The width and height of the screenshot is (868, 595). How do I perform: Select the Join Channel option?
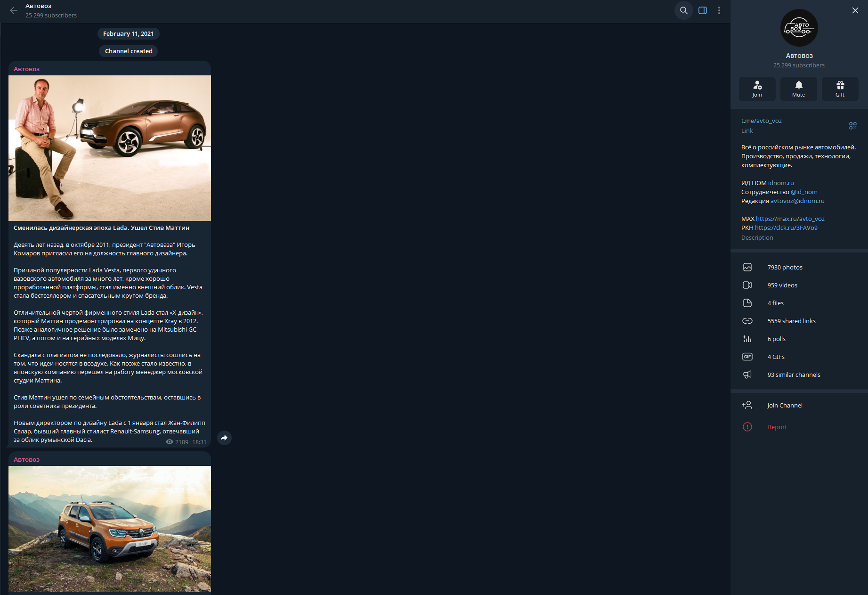click(x=785, y=405)
